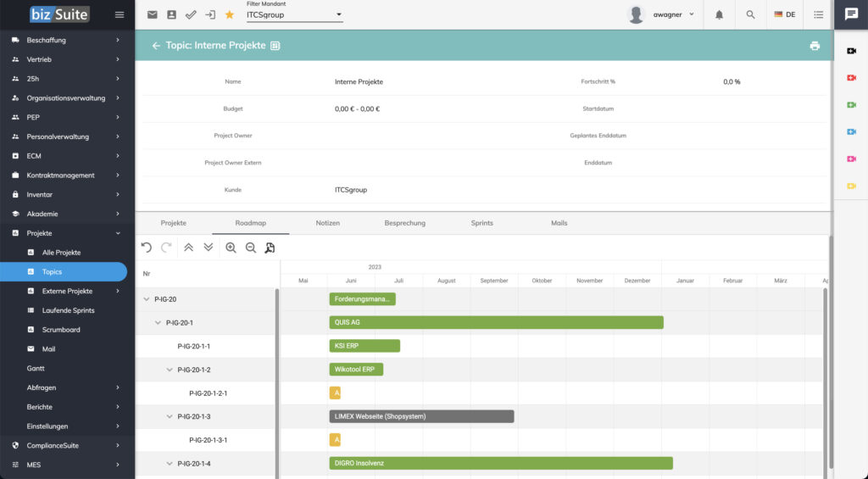868x479 pixels.
Task: Select the DIGRO Insolvenz Gantt bar
Action: [x=501, y=463]
